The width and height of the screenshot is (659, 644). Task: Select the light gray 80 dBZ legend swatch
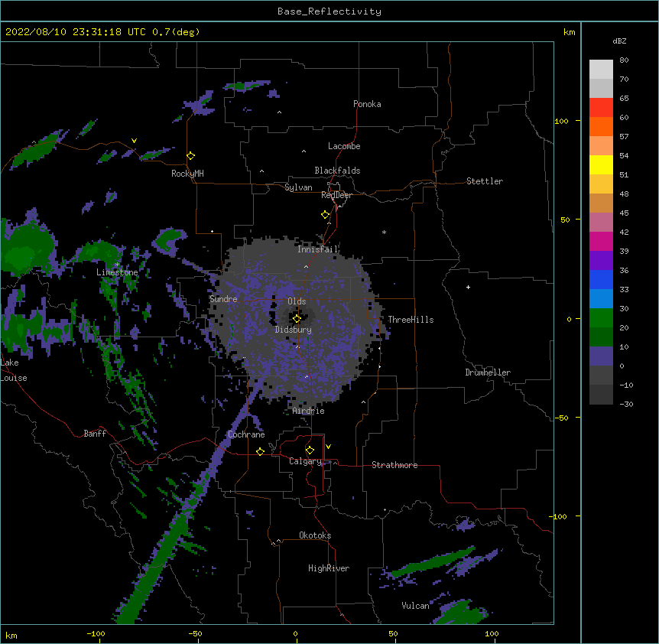(601, 69)
